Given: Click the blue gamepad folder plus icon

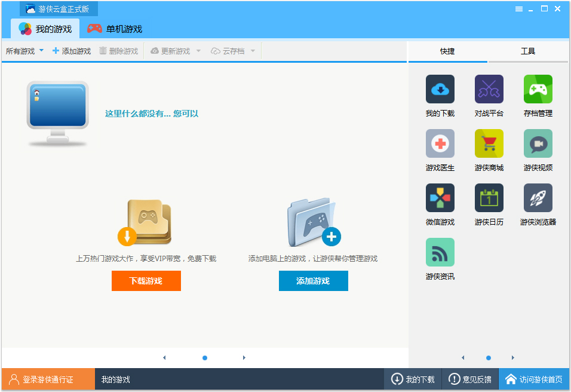Looking at the screenshot, I should tap(314, 222).
